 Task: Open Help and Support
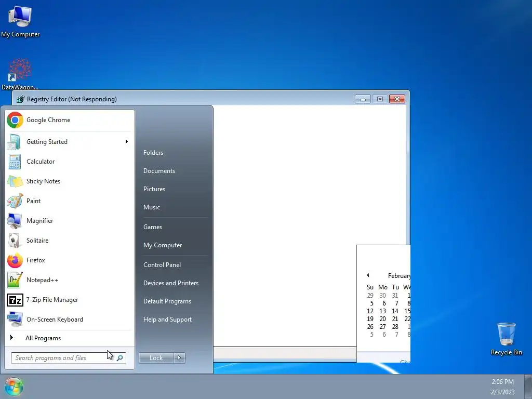(x=167, y=320)
